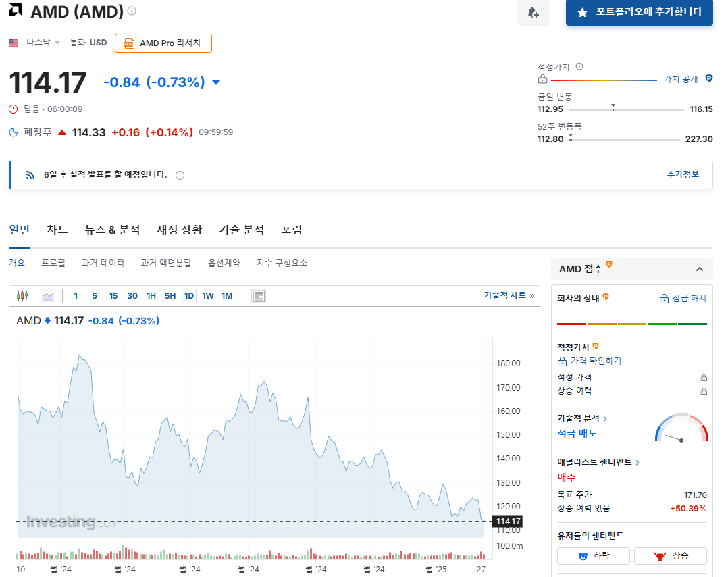Click the AMD logo icon at top left
Viewport: 728px width, 577px height.
point(15,11)
